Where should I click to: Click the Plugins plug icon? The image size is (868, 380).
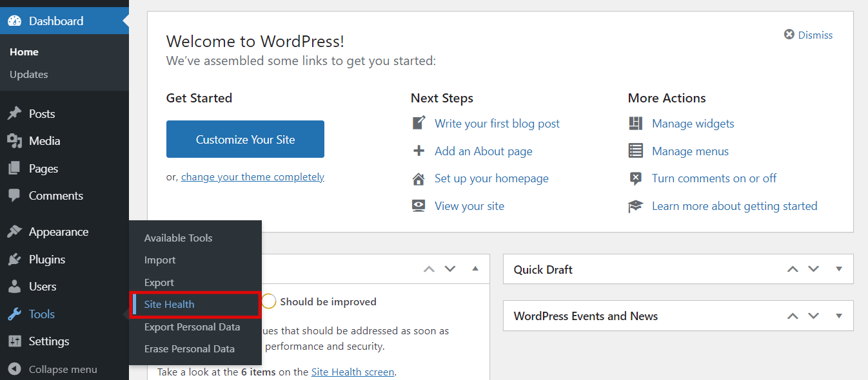click(14, 260)
